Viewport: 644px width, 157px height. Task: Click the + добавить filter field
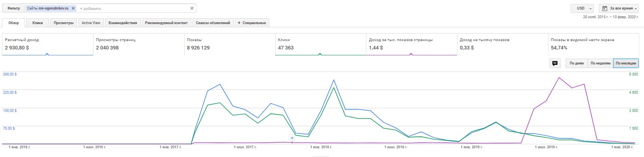91,8
